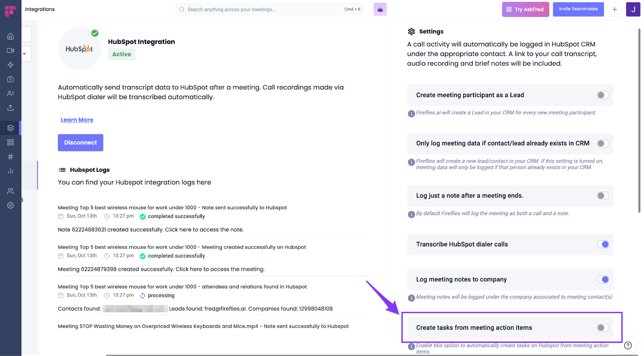The height and width of the screenshot is (356, 644).
Task: Open the meeting status sidebar icon
Action: (x=10, y=79)
